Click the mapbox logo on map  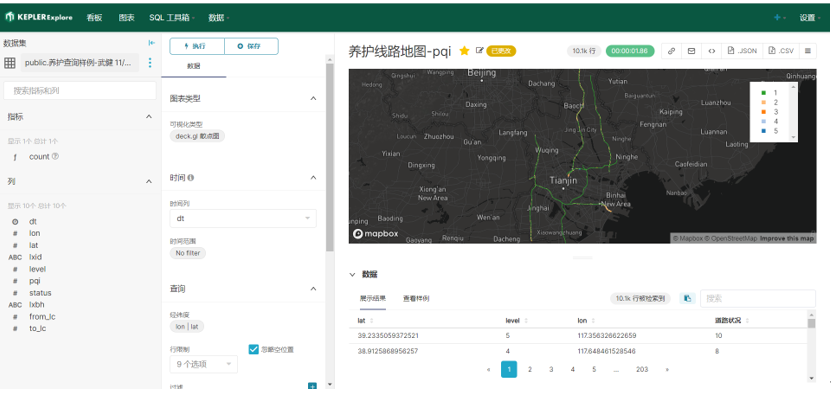click(x=376, y=234)
